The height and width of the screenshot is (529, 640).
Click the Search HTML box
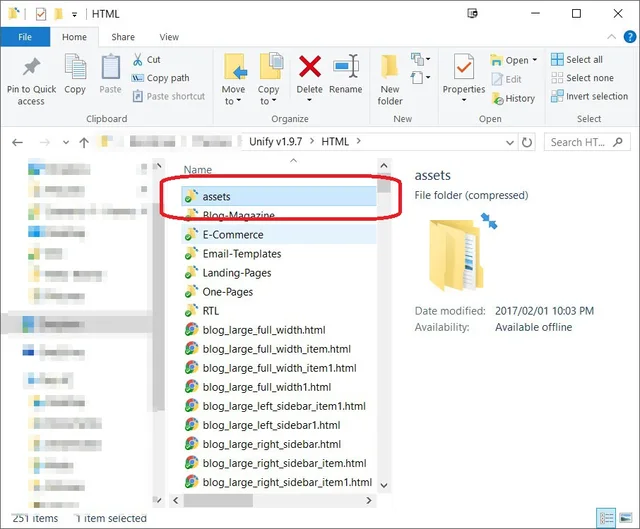587,142
